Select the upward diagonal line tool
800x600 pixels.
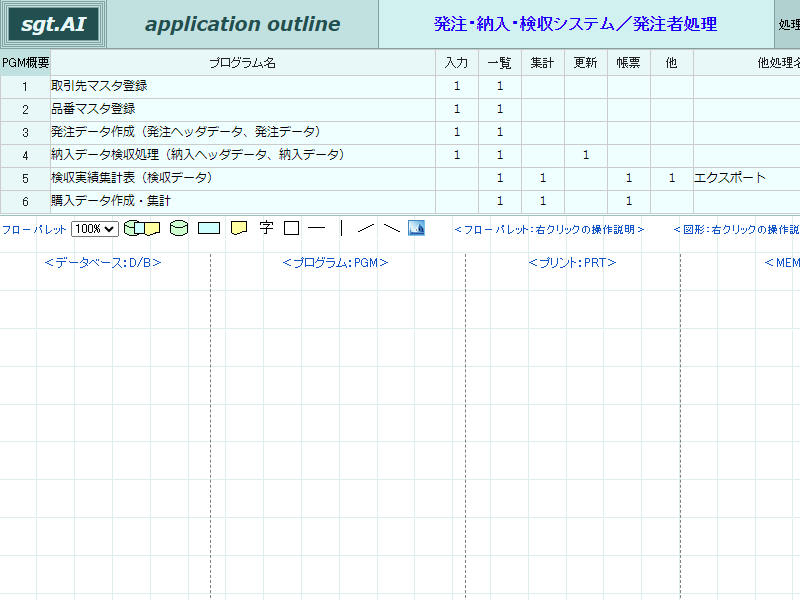tap(366, 228)
